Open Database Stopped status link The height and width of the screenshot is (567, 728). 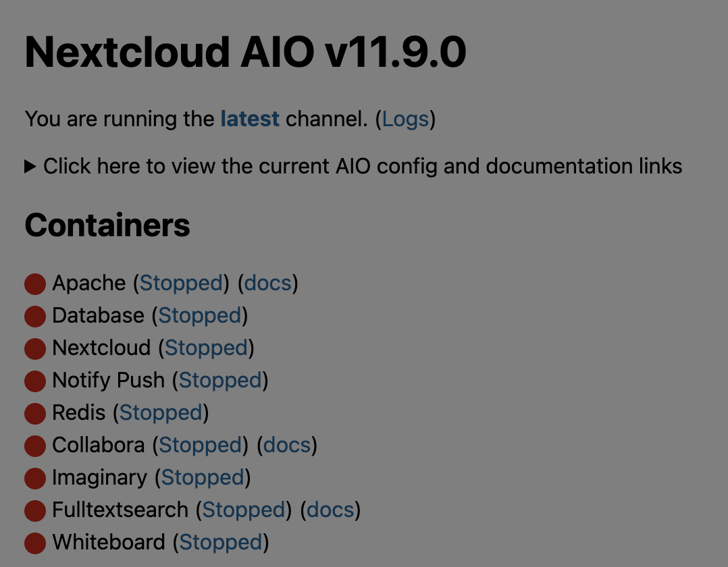(x=200, y=315)
